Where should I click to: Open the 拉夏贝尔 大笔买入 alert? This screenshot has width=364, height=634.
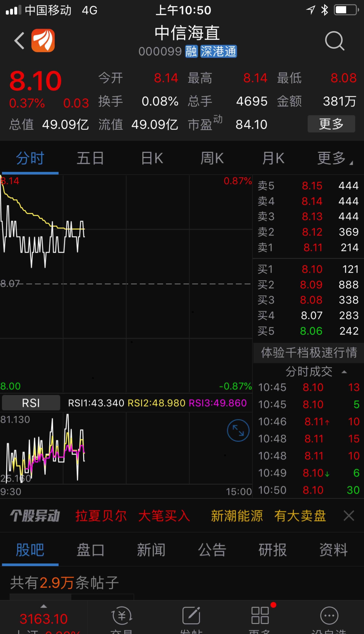(133, 516)
